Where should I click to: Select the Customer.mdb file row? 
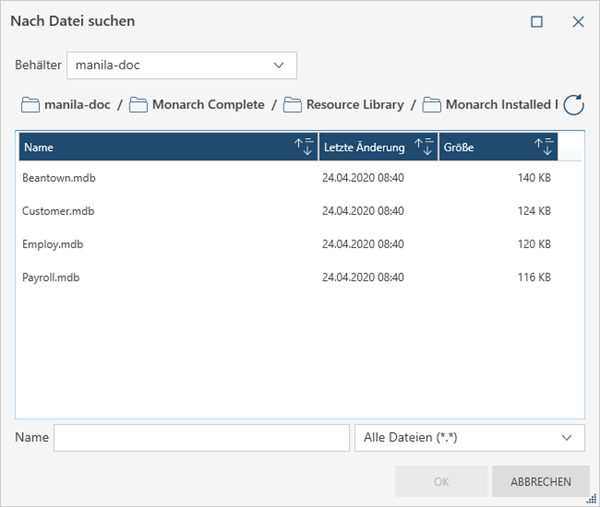59,211
